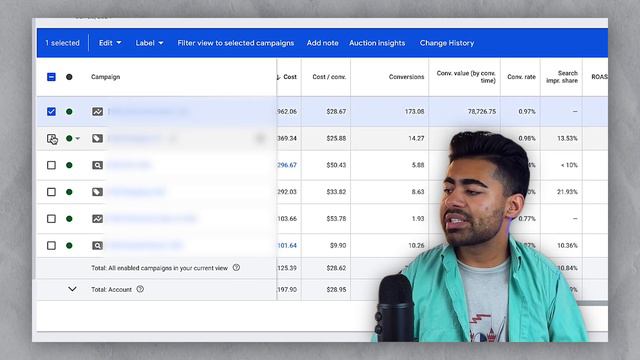640x360 pixels.
Task: Sort by Search impr. share column header
Action: coord(562,77)
